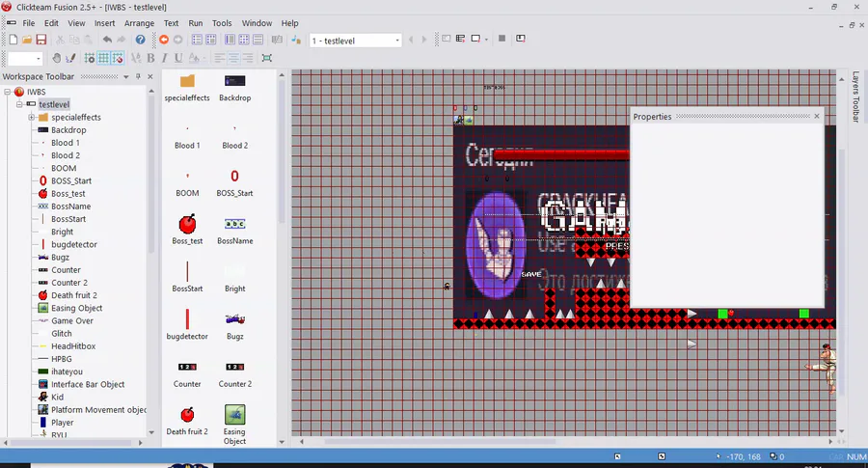Select the Bugz object in library
This screenshot has height=468, width=868.
234,326
